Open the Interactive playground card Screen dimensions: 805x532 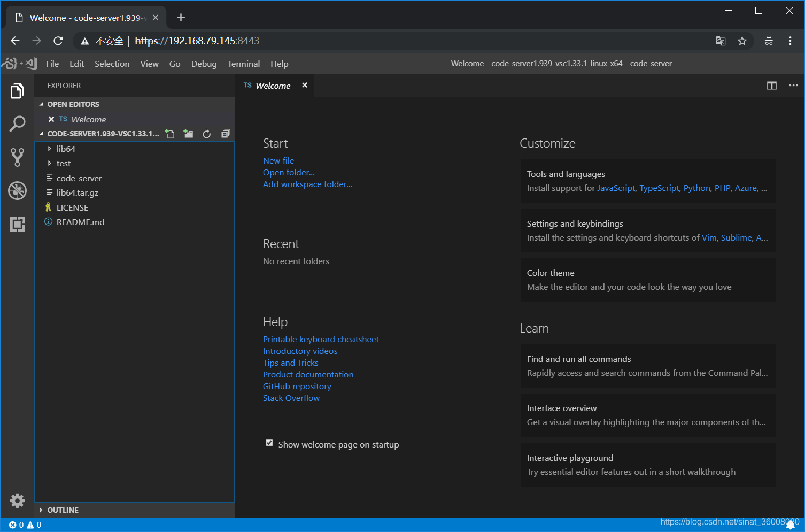pyautogui.click(x=648, y=465)
